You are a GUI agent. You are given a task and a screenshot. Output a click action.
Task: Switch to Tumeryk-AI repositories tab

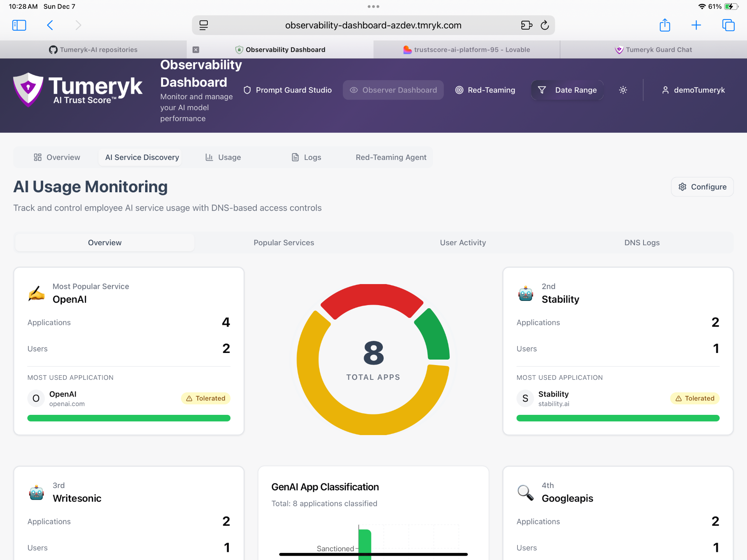tap(93, 50)
